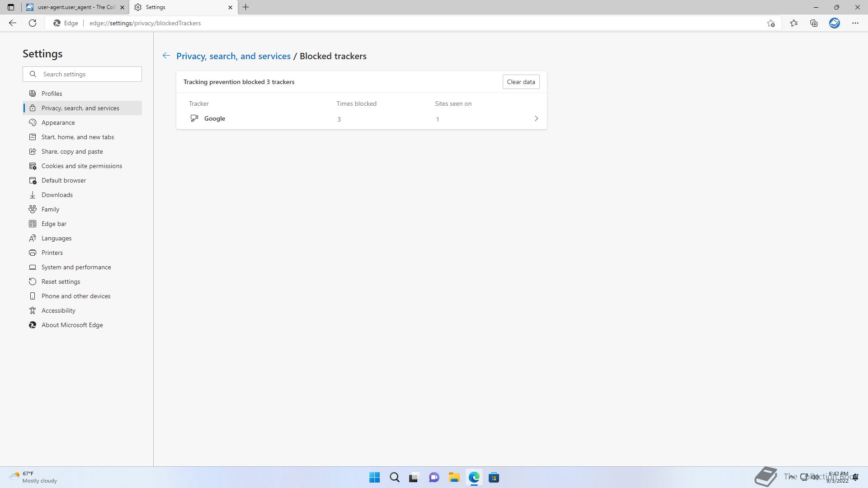Open Settings and more ellipsis menu

855,23
